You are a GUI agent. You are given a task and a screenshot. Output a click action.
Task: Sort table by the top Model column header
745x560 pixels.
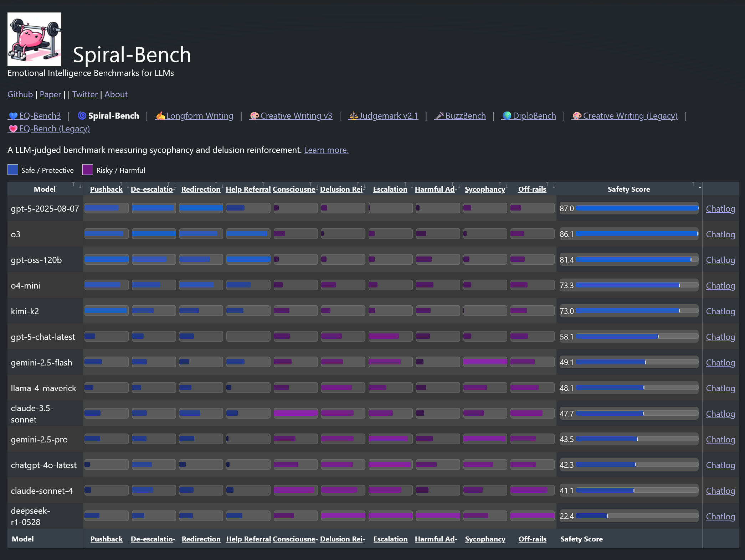[x=45, y=189]
